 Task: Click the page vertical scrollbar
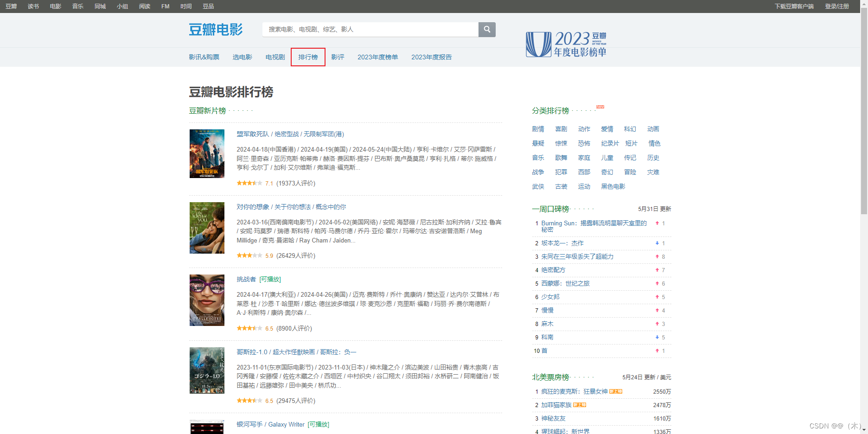click(864, 111)
